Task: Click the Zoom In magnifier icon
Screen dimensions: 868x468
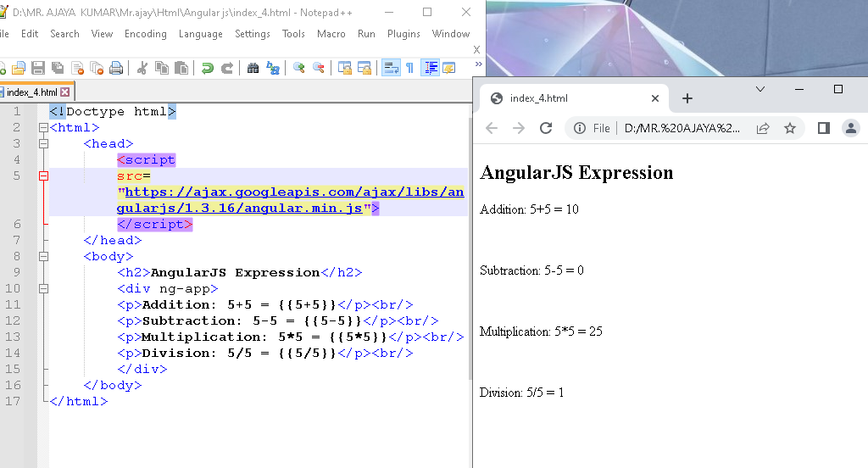Action: pyautogui.click(x=299, y=68)
